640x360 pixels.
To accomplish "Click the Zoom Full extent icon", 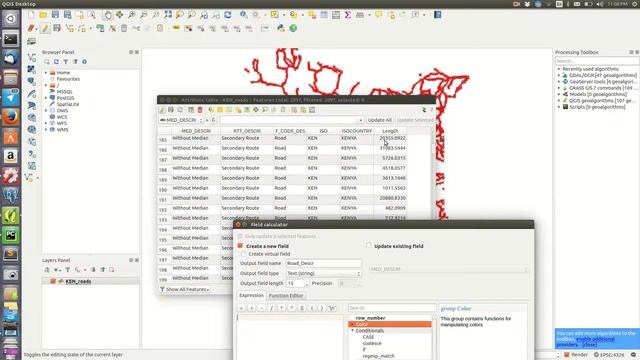I will click(x=168, y=15).
